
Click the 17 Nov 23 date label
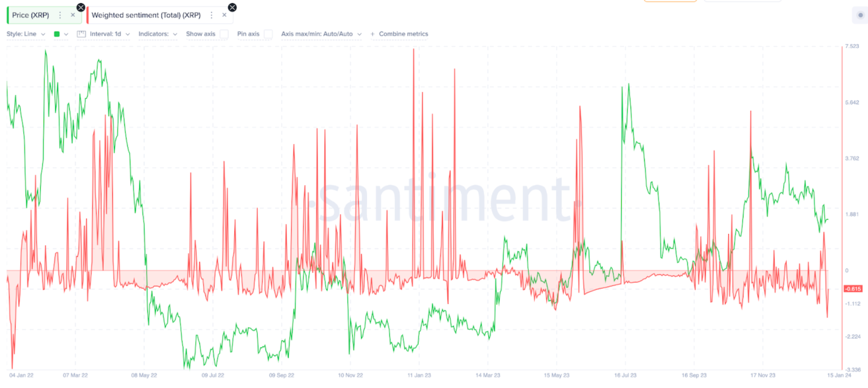(763, 375)
